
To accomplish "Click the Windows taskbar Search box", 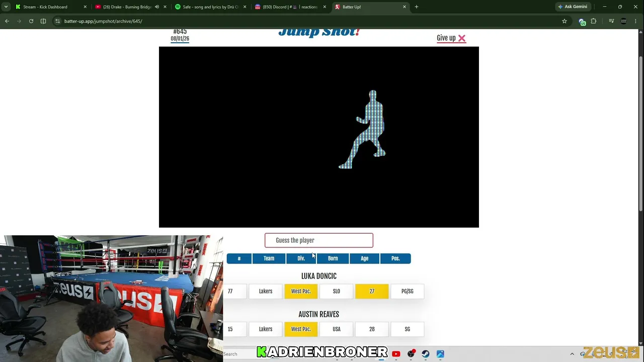I will point(239,354).
